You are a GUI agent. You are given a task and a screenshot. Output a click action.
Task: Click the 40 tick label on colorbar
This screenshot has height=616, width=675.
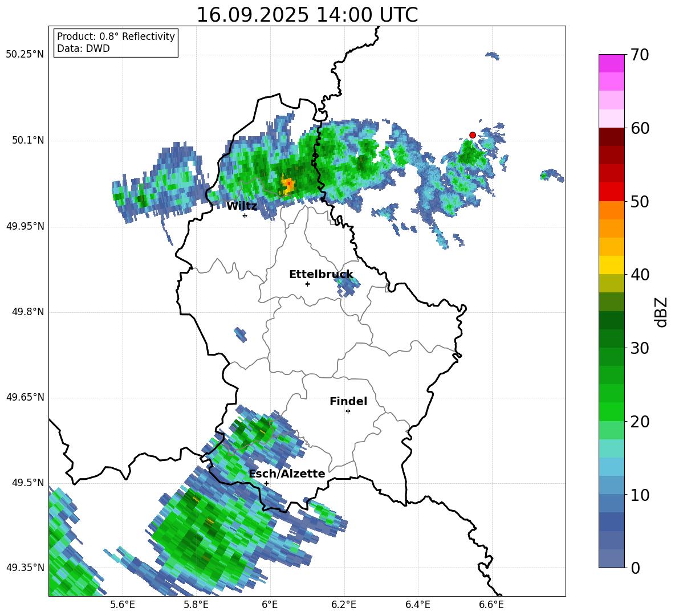[639, 275]
